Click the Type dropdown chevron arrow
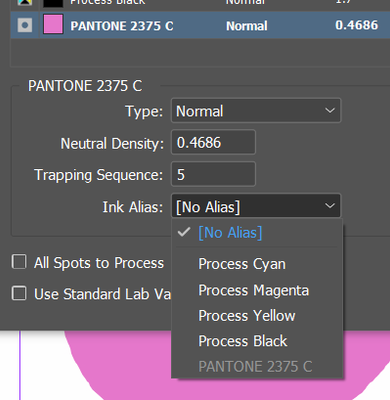Screen dimensions: 390x400 330,110
